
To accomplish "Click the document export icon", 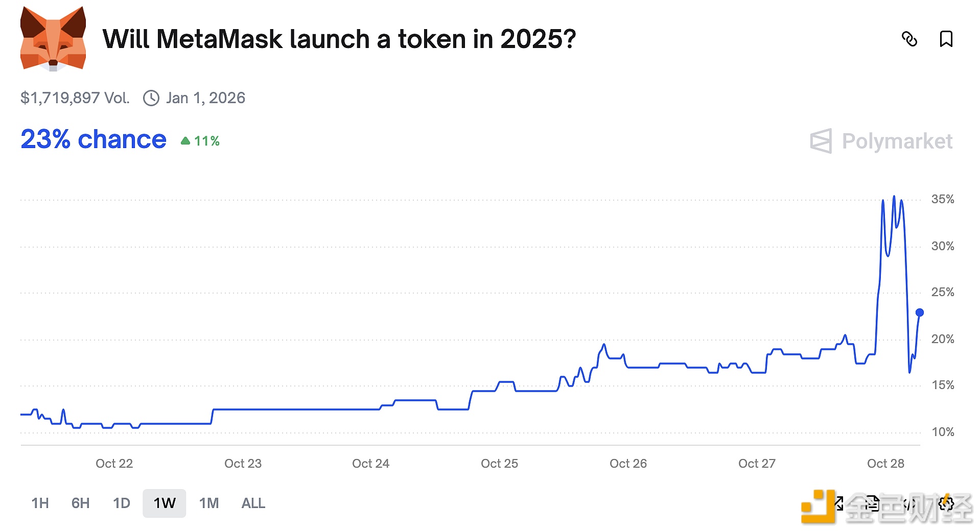I will pos(872,504).
